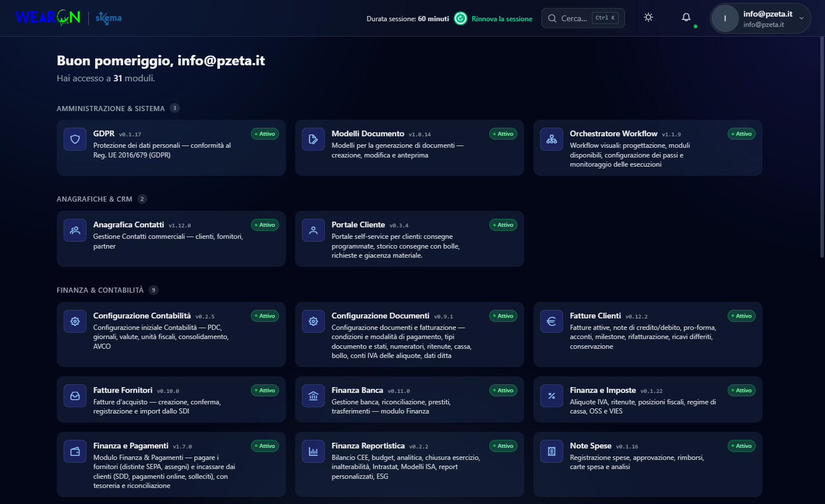This screenshot has height=504, width=825.
Task: Click the v1.12.0 version label
Action: pyautogui.click(x=180, y=226)
